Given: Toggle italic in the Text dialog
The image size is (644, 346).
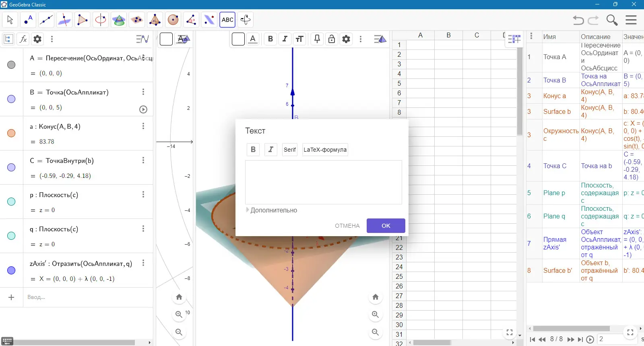Looking at the screenshot, I should click(271, 150).
